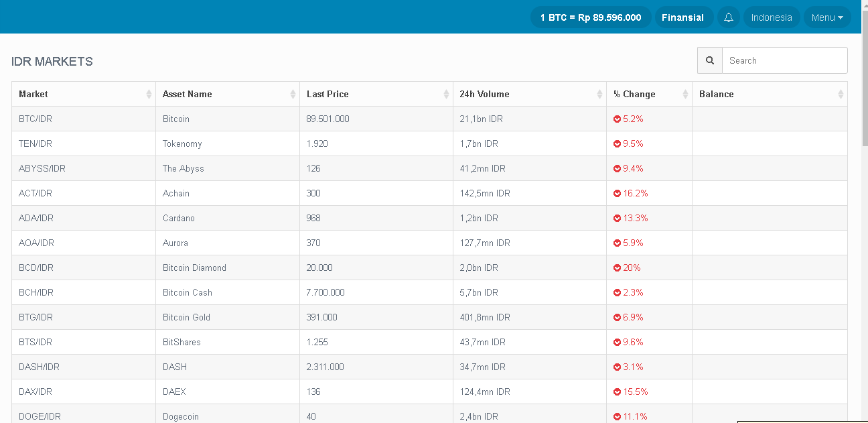Sort table by the Market column arrows

tap(149, 95)
